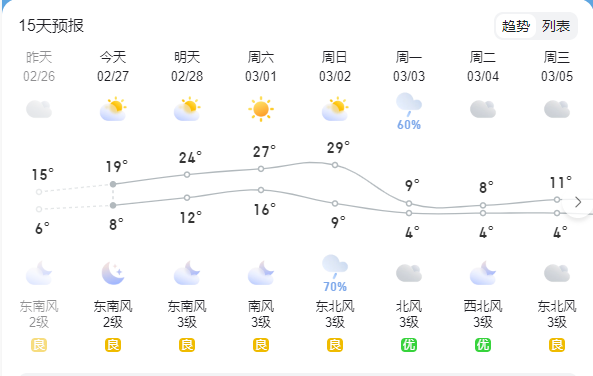The width and height of the screenshot is (593, 376).
Task: Click the 西北风 3级 wind label for 周二
Action: point(483,314)
